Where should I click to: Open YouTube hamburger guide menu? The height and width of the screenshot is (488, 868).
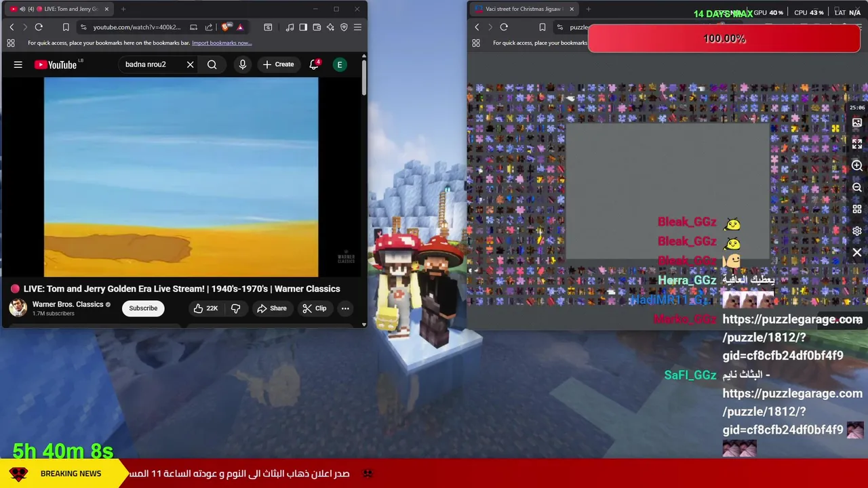pyautogui.click(x=18, y=64)
